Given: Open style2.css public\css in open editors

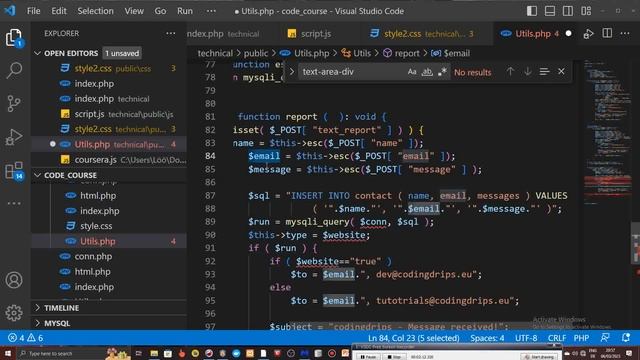Looking at the screenshot, I should 109,68.
